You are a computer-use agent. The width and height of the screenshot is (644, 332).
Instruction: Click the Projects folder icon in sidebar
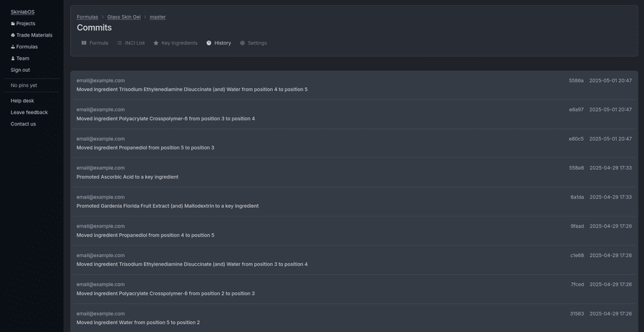point(13,24)
